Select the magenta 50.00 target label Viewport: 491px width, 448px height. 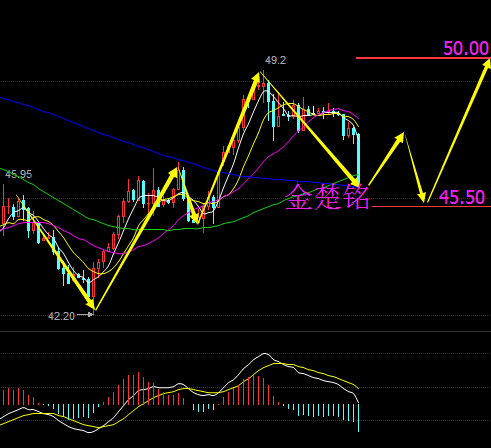[466, 48]
